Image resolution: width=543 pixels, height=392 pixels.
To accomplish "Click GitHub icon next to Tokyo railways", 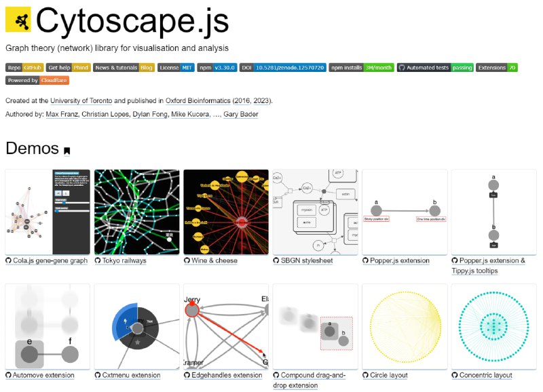I will pyautogui.click(x=98, y=260).
